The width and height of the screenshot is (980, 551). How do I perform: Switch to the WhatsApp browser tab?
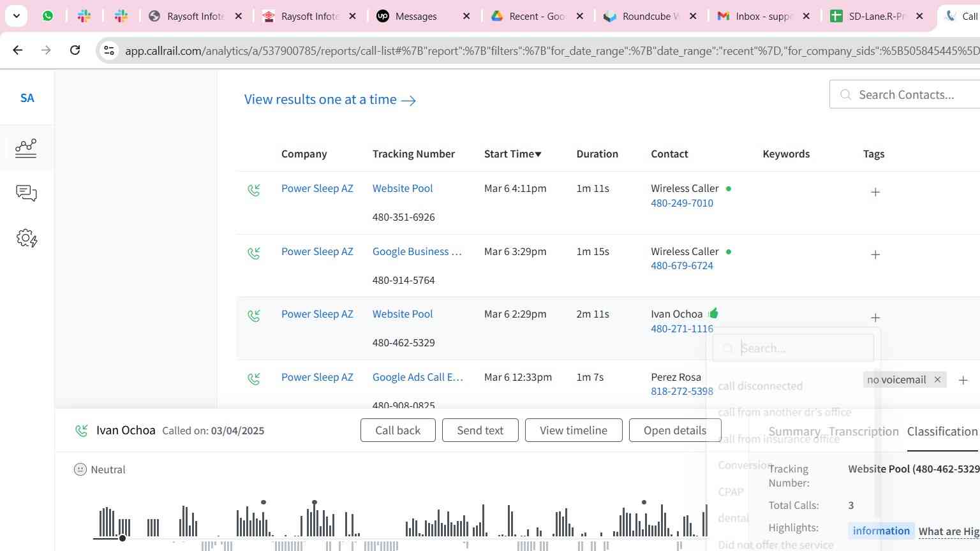click(48, 16)
